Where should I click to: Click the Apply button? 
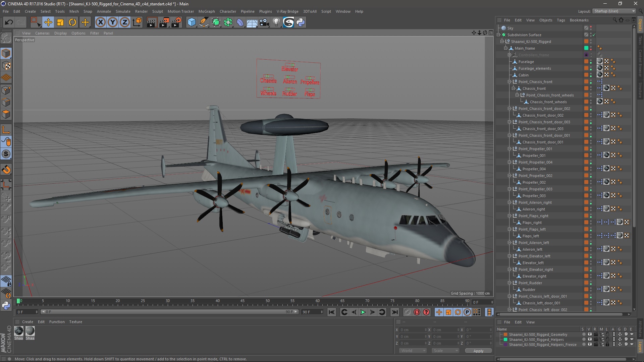(478, 351)
